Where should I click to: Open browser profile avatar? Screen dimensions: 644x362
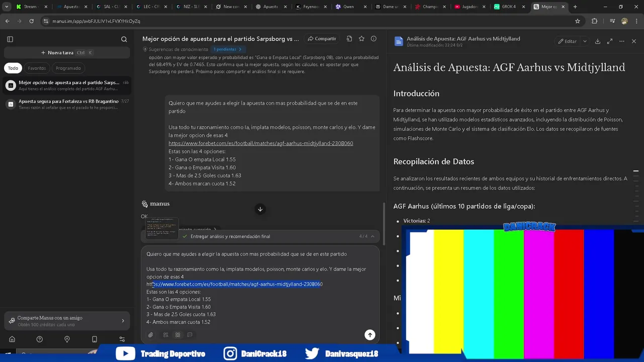(624, 21)
